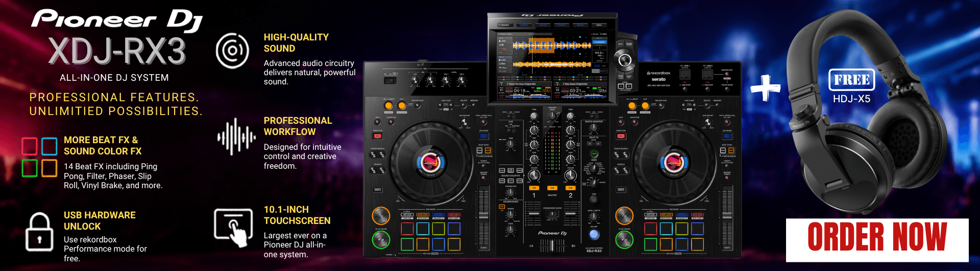Click the left deck orange CUE button
The height and width of the screenshot is (271, 980).
381,216
